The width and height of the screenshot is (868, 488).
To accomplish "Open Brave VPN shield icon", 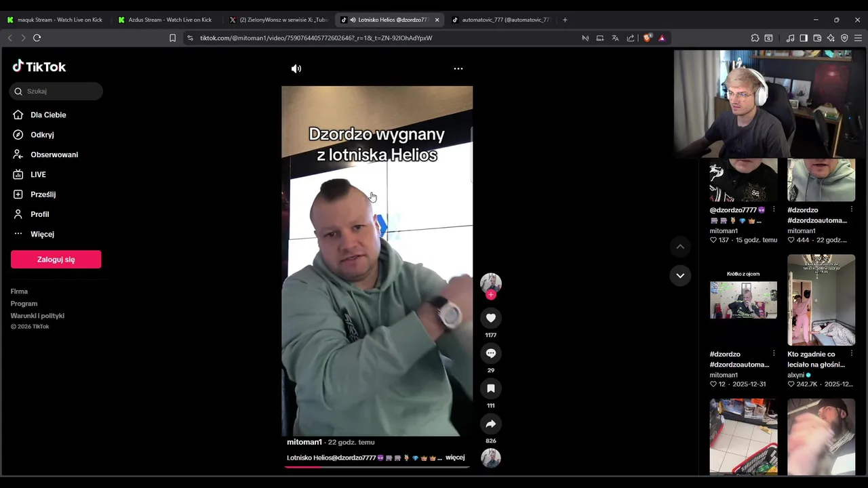I will pyautogui.click(x=844, y=38).
